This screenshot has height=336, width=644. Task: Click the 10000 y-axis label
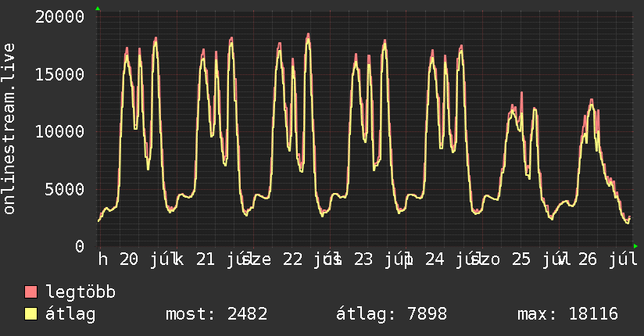(59, 132)
